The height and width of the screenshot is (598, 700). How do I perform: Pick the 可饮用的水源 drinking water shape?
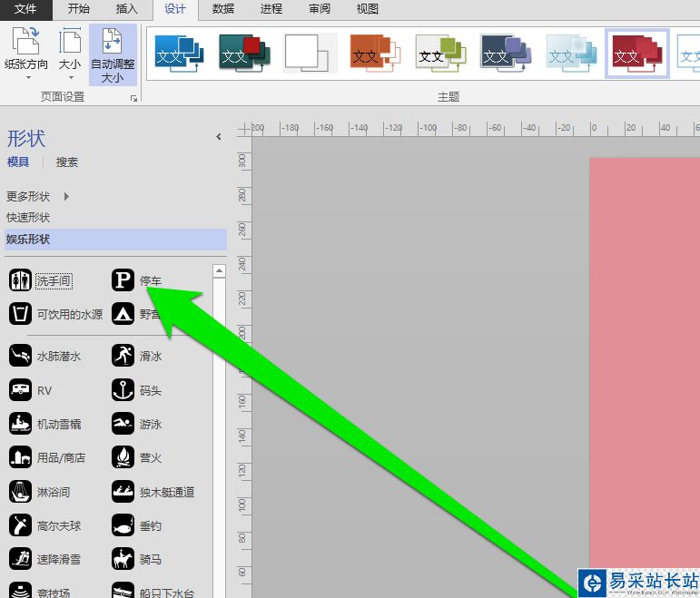(55, 314)
